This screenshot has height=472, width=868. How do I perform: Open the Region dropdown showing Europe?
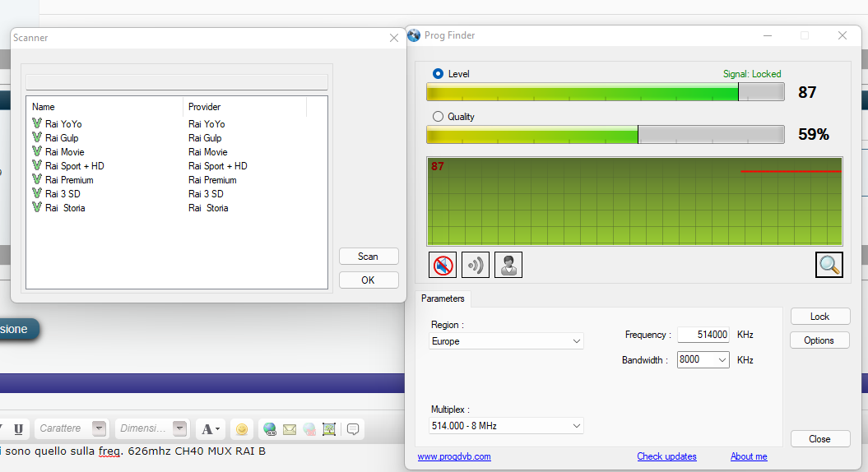pos(506,341)
